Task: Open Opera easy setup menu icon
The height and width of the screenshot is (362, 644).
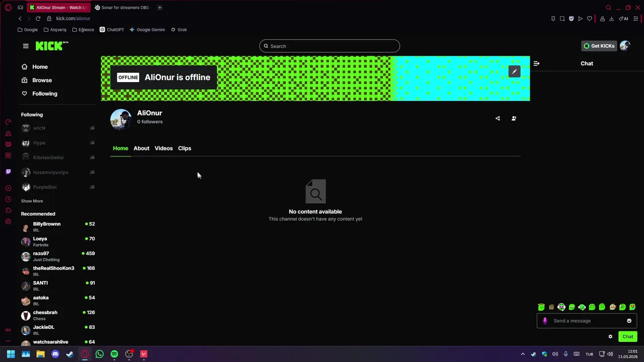Action: tap(636, 19)
